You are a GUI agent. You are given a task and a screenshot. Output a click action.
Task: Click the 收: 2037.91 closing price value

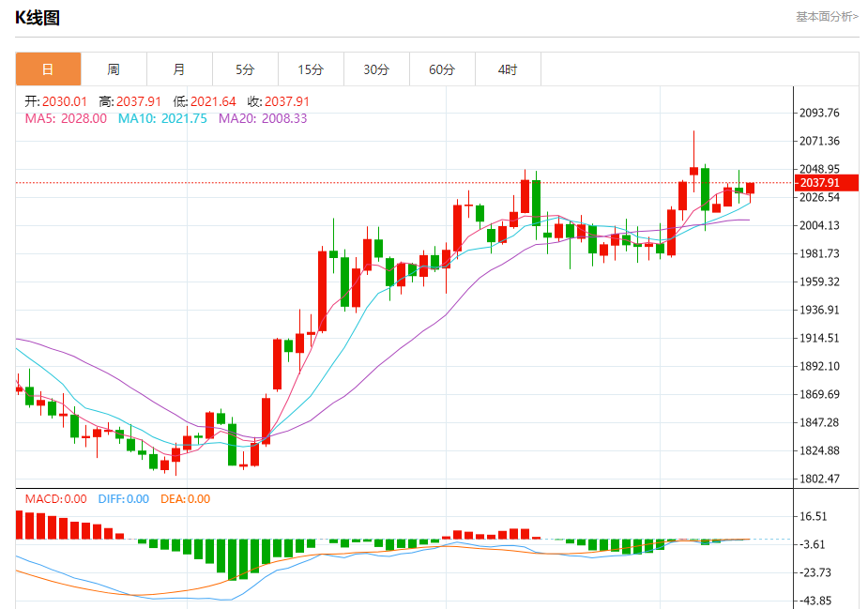[x=279, y=101]
